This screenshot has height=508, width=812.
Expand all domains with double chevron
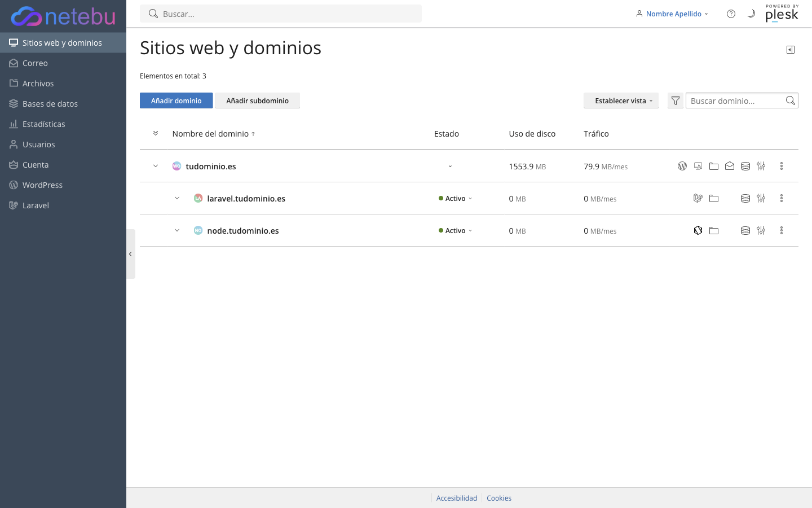click(156, 134)
